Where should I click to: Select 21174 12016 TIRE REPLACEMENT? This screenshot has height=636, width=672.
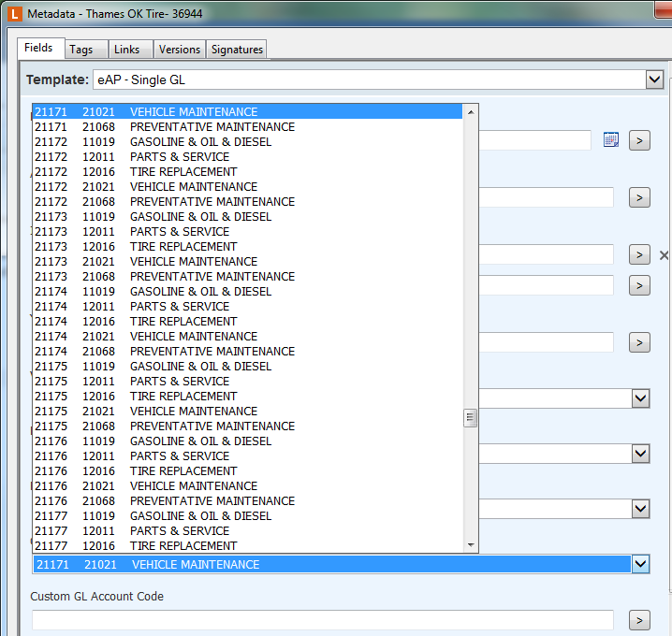tap(248, 321)
